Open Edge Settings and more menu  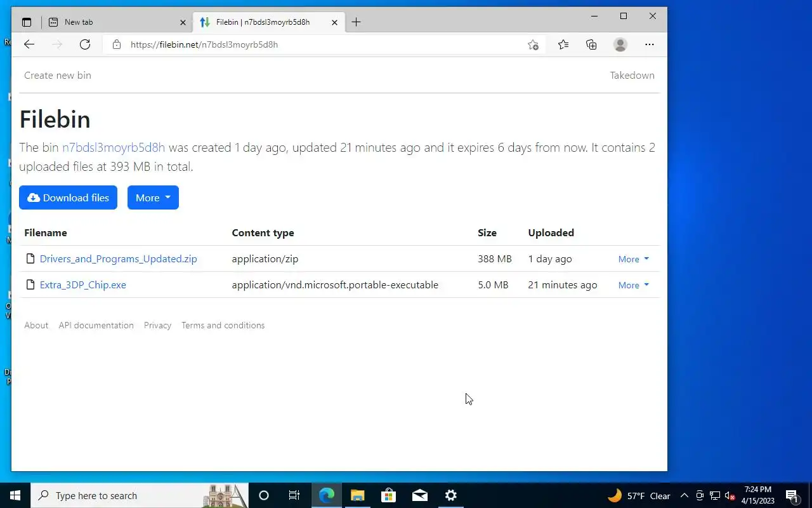tap(649, 44)
